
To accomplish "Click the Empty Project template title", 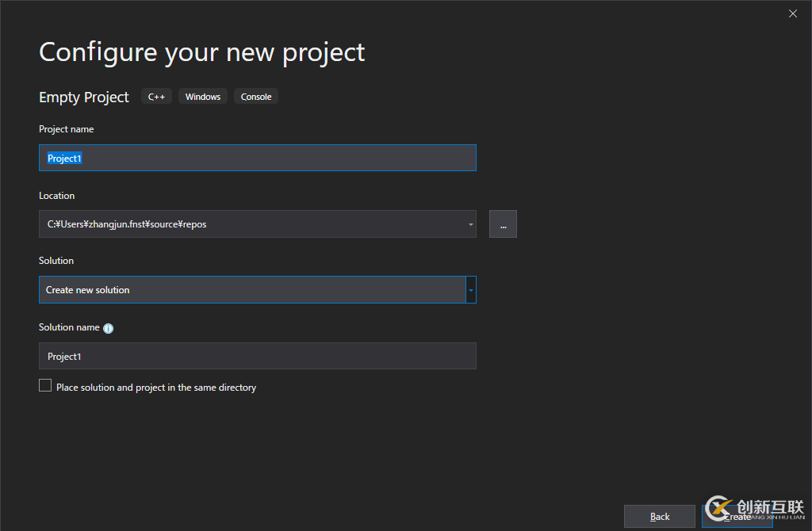I will coord(84,97).
